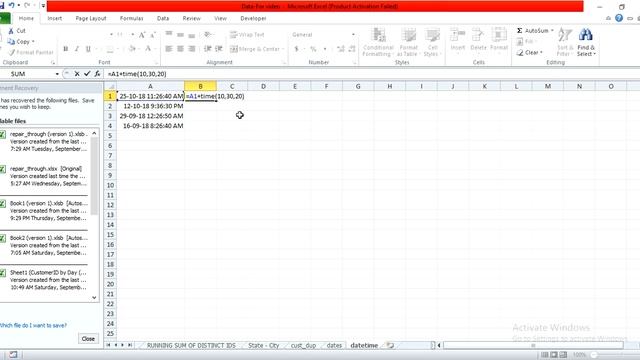Select row 10 header
Viewport: 640px width, 360px height.
tap(110, 185)
